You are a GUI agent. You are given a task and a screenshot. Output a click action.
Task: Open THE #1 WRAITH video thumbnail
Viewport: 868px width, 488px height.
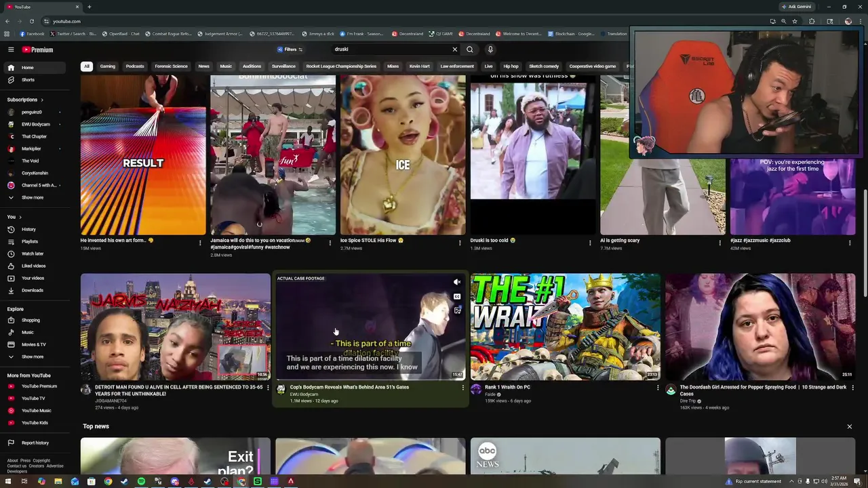(x=565, y=327)
